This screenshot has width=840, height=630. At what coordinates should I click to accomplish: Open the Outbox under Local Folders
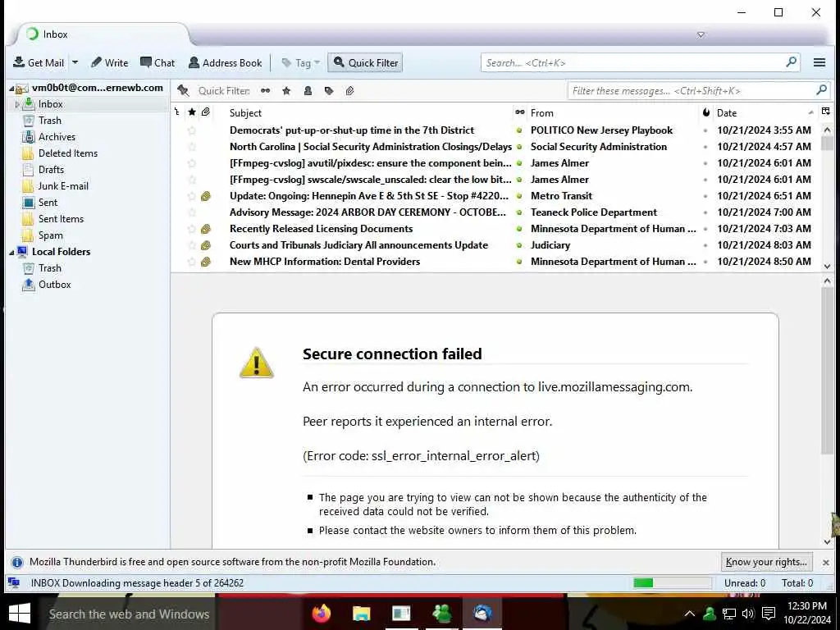(x=55, y=285)
